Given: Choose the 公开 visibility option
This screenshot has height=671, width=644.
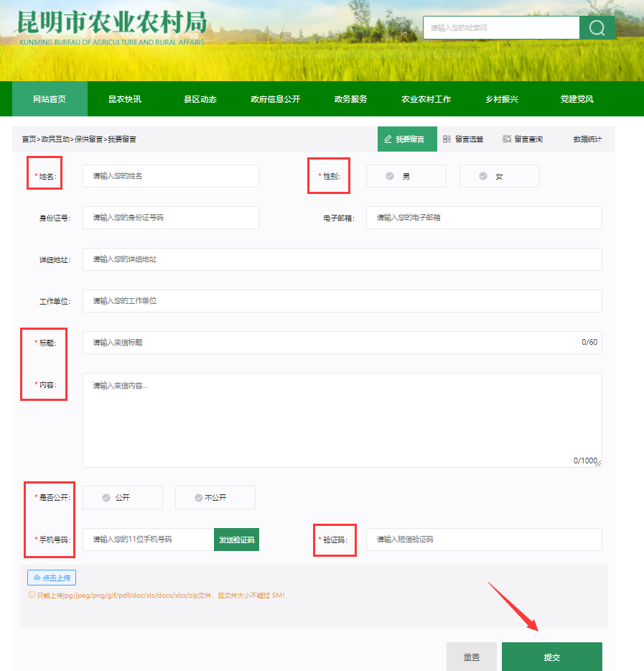Looking at the screenshot, I should (x=123, y=497).
